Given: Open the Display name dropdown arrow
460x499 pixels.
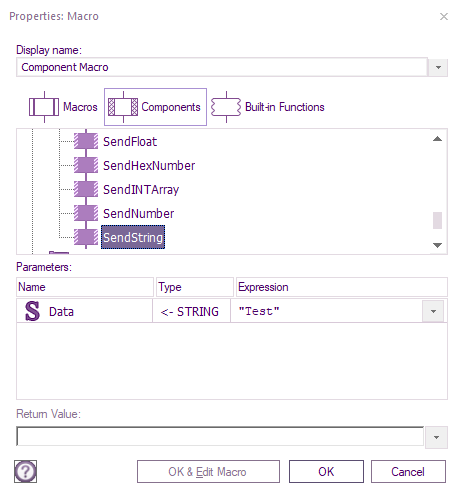Looking at the screenshot, I should (x=438, y=67).
